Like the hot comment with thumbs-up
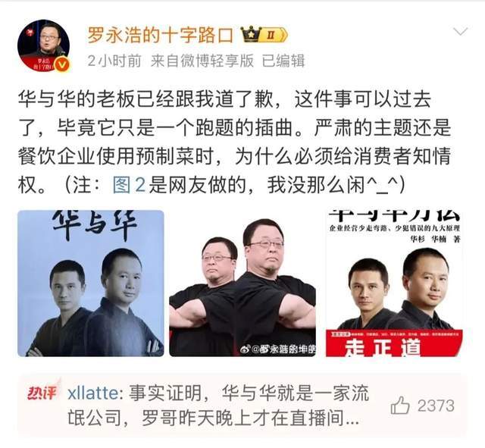 point(400,406)
